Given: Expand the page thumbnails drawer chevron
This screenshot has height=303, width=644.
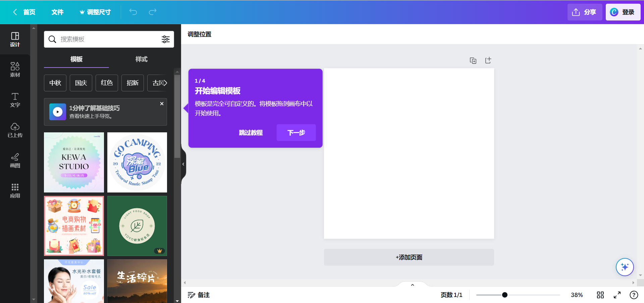Looking at the screenshot, I should (x=412, y=285).
